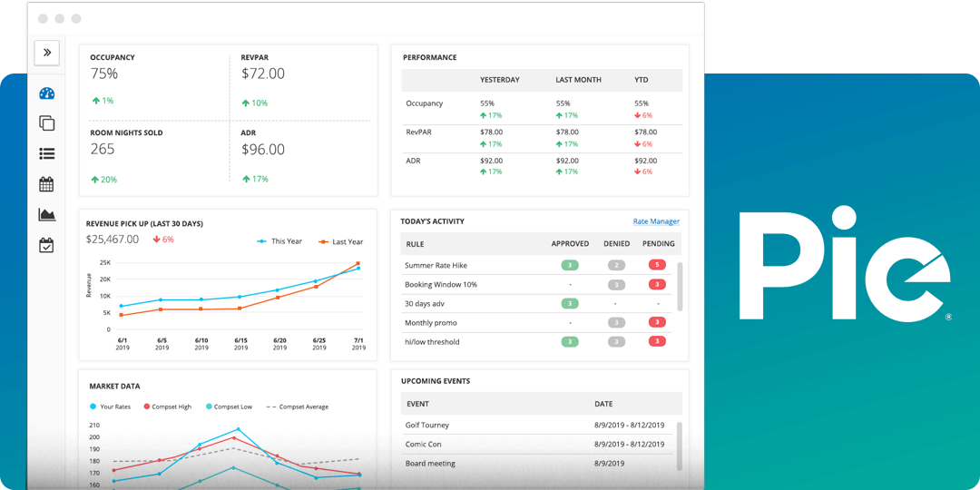Viewport: 980px width, 490px height.
Task: Open the stacked copies icon in sidebar
Action: (x=47, y=123)
